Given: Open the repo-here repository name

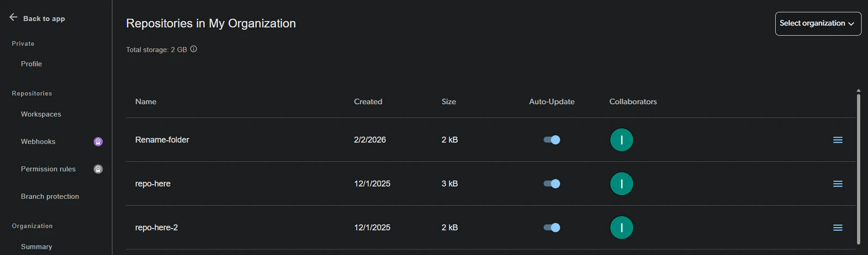Looking at the screenshot, I should click(x=153, y=184).
